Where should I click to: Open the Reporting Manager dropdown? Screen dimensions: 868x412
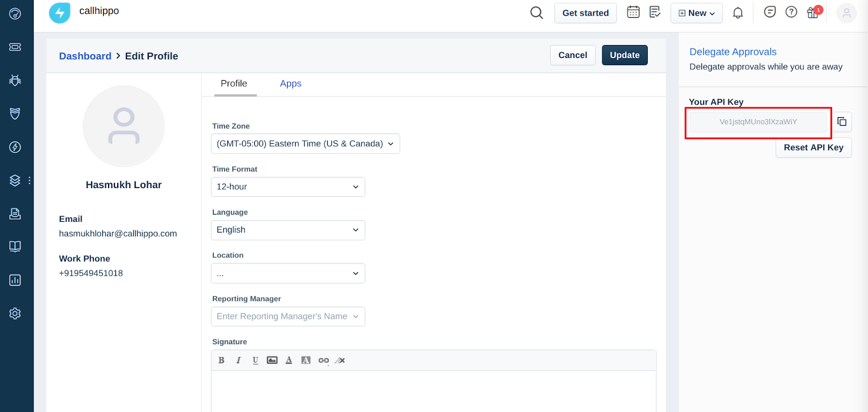coord(288,317)
